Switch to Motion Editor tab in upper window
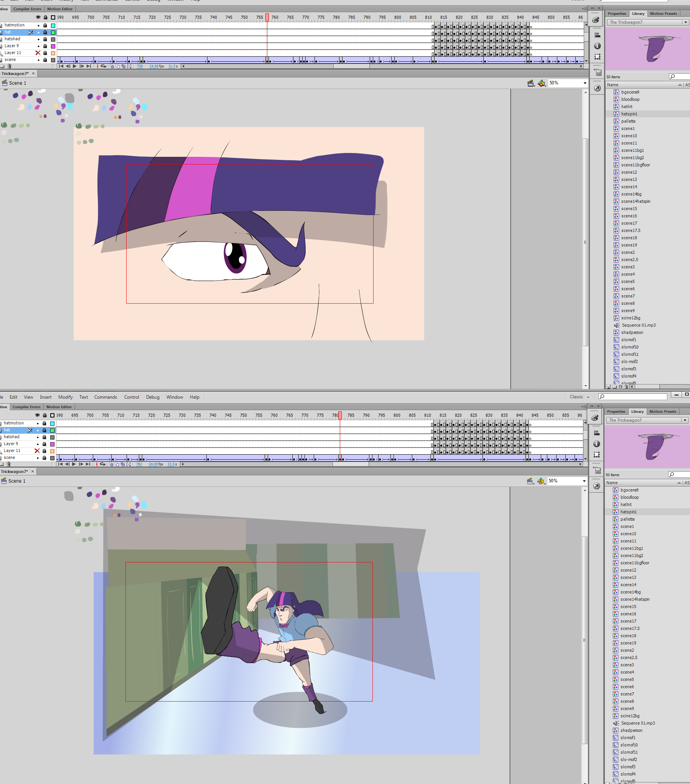The height and width of the screenshot is (784, 690). point(60,9)
